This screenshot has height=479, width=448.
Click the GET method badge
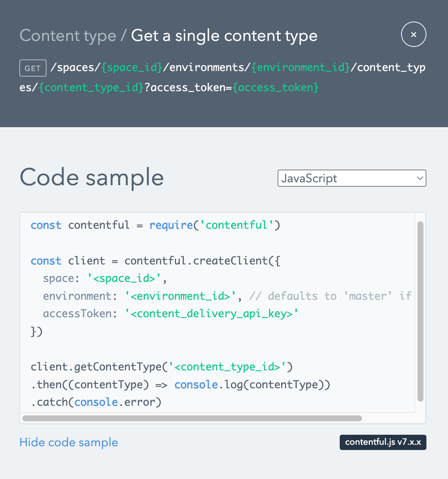tap(33, 68)
